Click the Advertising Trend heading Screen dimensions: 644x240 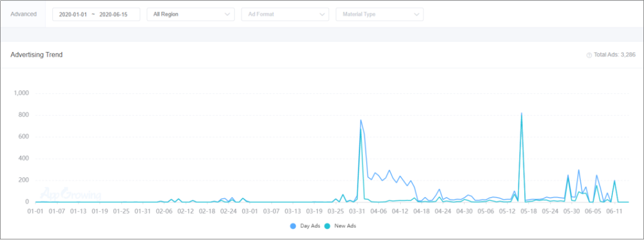(36, 55)
